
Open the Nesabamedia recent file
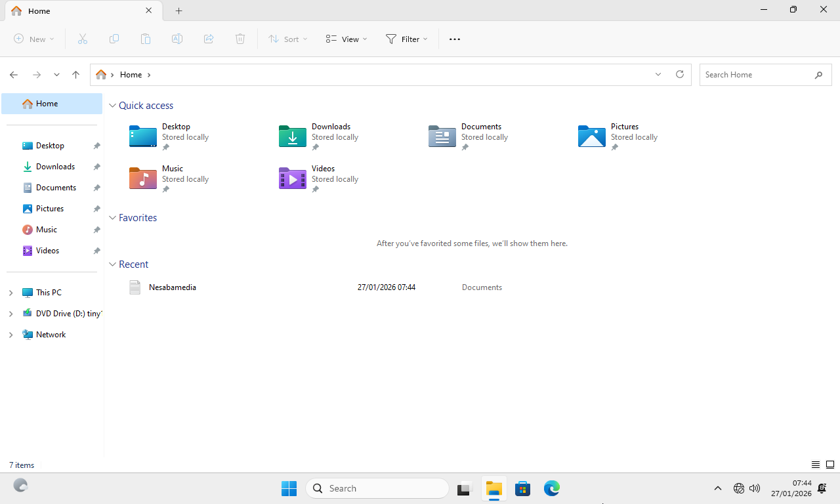pos(173,287)
